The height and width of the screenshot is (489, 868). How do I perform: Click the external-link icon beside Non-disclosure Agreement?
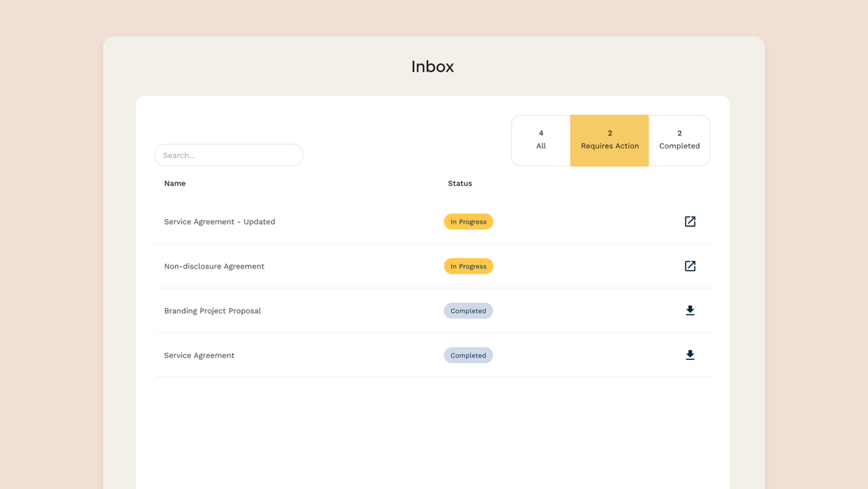(690, 266)
